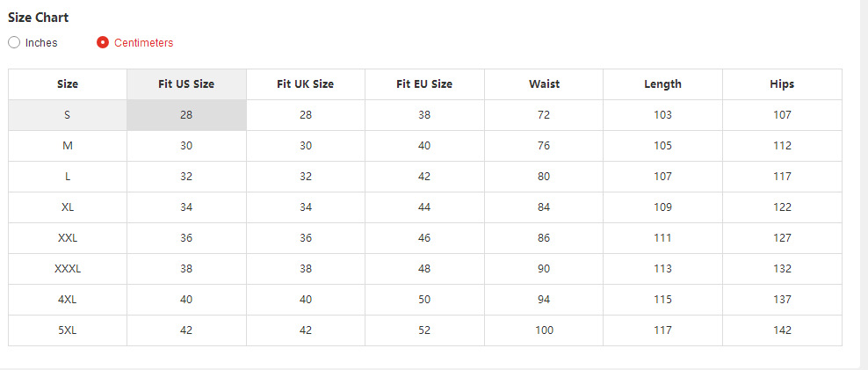Click the hips value 107 for size S
The image size is (868, 370).
pyautogui.click(x=782, y=115)
